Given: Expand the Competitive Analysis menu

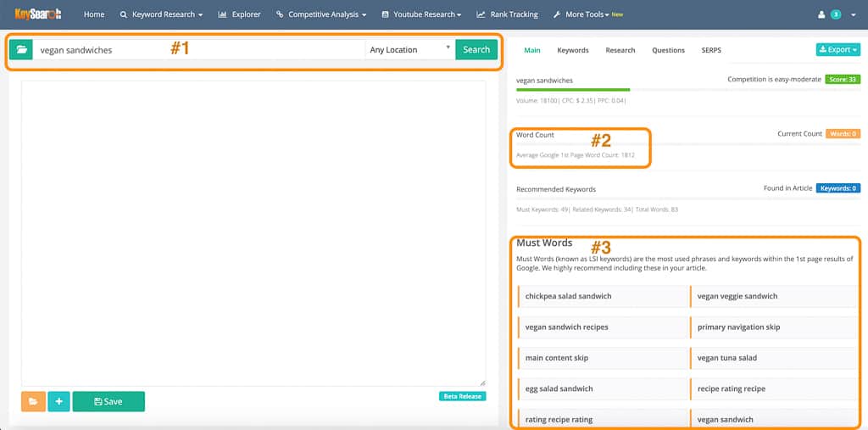Looking at the screenshot, I should (x=321, y=14).
